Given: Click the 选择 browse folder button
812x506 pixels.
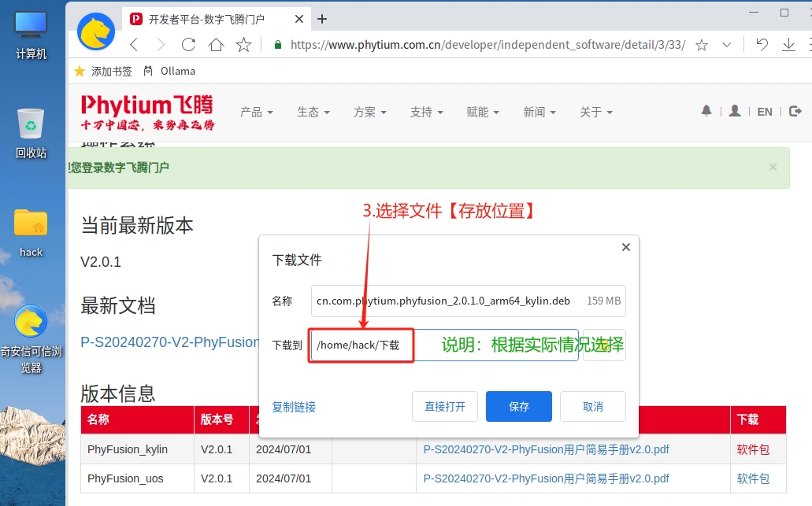Looking at the screenshot, I should (604, 345).
